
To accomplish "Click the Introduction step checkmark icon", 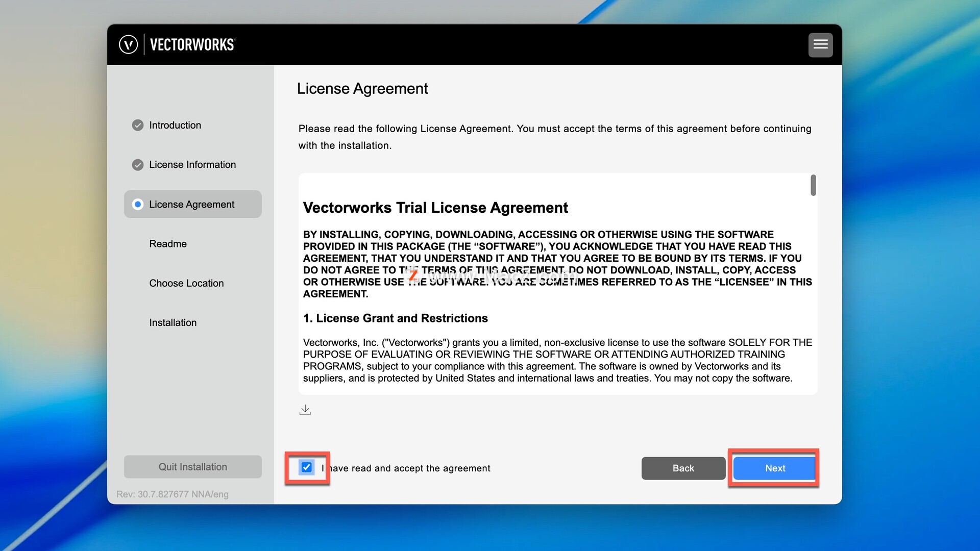I will [137, 126].
